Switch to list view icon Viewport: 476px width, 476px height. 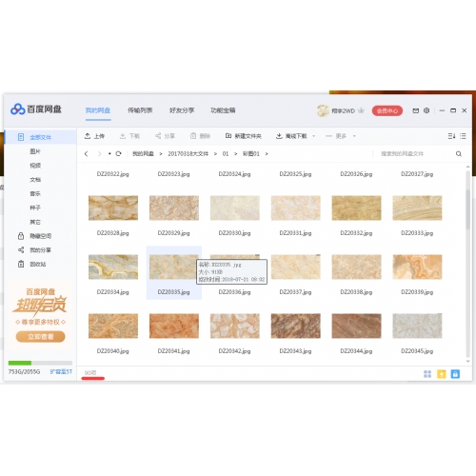(x=463, y=136)
